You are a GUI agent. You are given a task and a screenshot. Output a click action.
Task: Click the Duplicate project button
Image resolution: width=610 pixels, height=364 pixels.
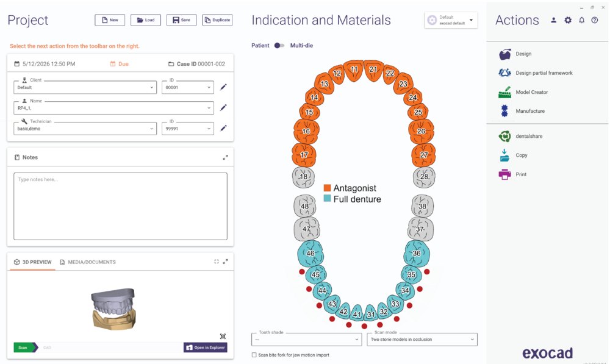217,20
